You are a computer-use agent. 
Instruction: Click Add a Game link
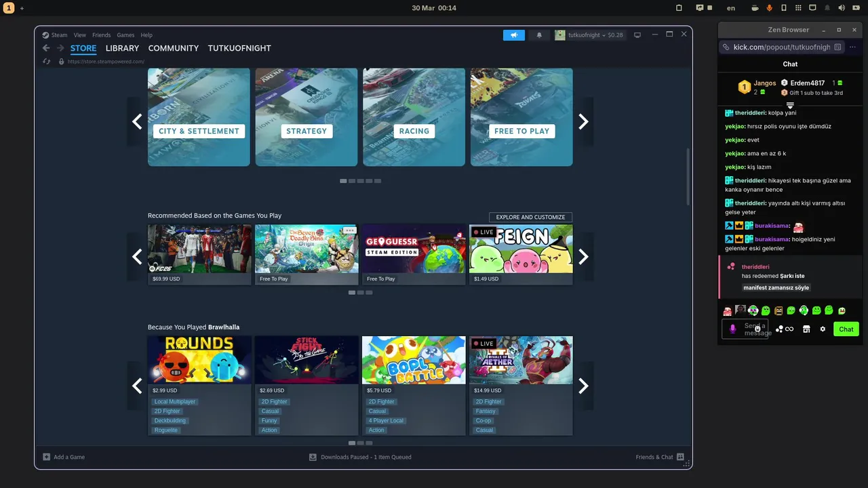click(69, 457)
